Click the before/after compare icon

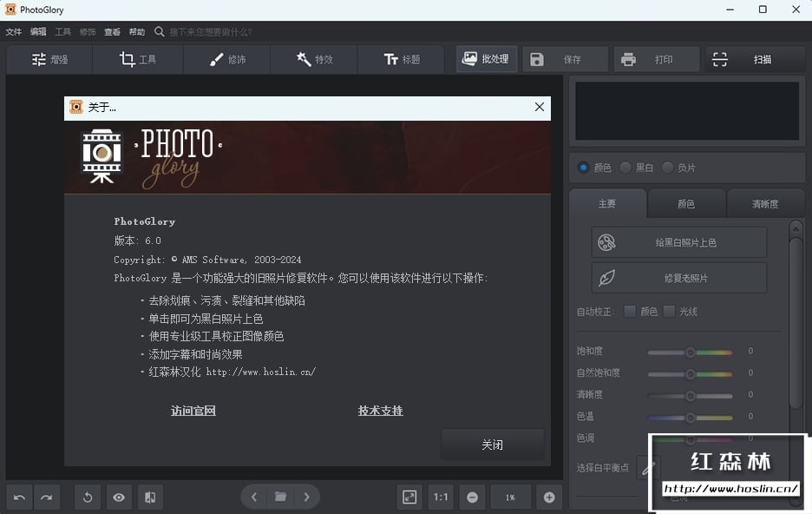tap(150, 498)
